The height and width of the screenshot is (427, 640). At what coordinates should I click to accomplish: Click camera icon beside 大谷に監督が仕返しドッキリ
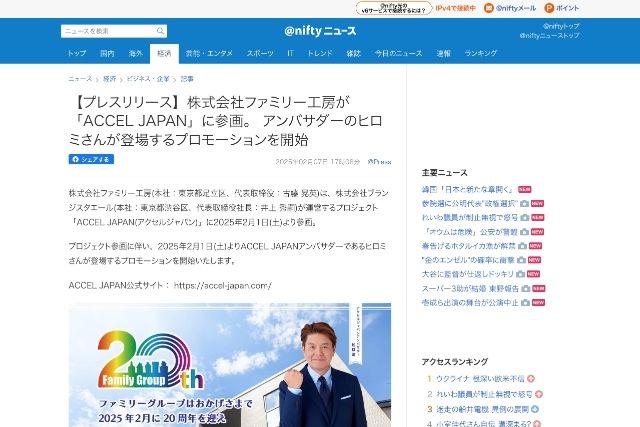(x=520, y=274)
